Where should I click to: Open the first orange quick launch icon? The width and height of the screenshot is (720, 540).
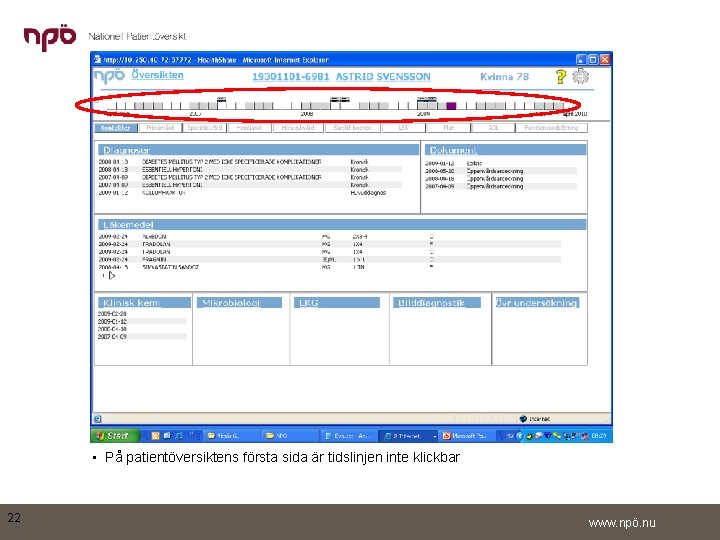pyautogui.click(x=155, y=435)
